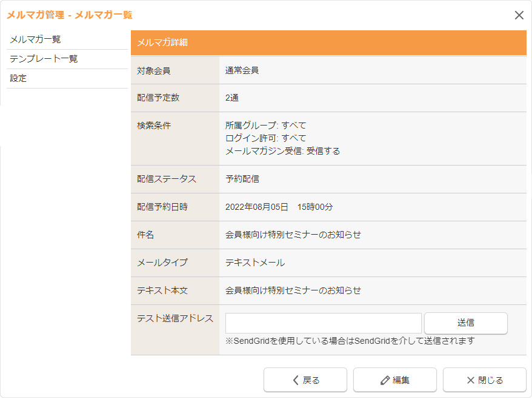The width and height of the screenshot is (532, 399).
Task: Open メルマガ一覧 in the sidebar
Action: click(x=35, y=39)
